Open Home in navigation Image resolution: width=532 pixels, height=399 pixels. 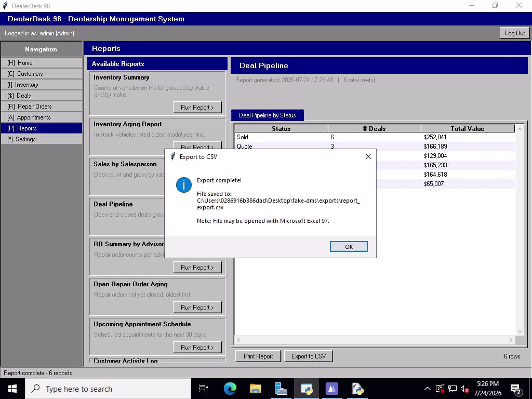coord(42,63)
